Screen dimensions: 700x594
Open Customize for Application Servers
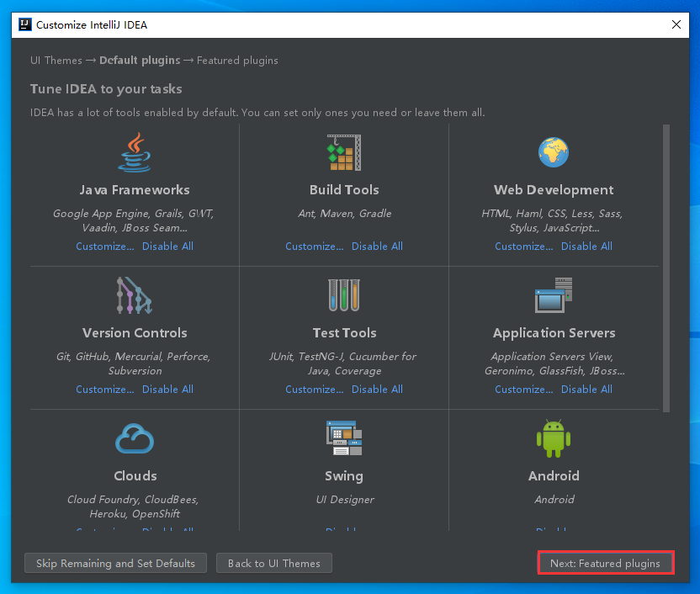[x=524, y=390]
